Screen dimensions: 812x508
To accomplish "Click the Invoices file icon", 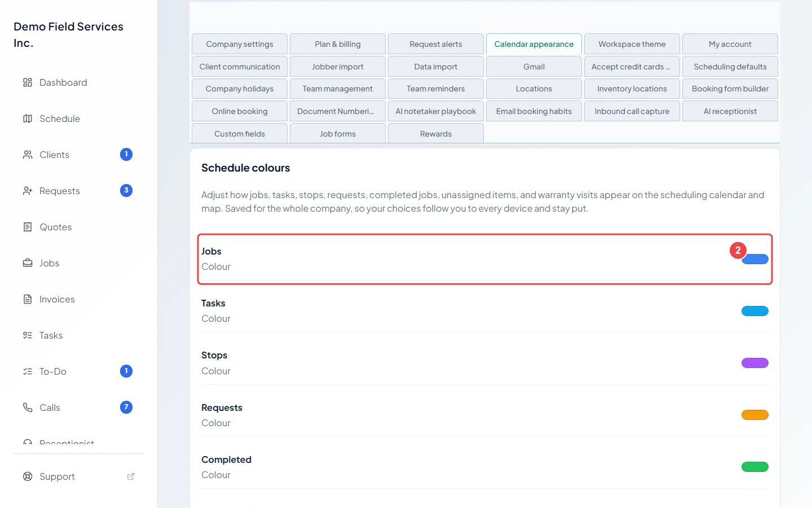I will pos(28,299).
